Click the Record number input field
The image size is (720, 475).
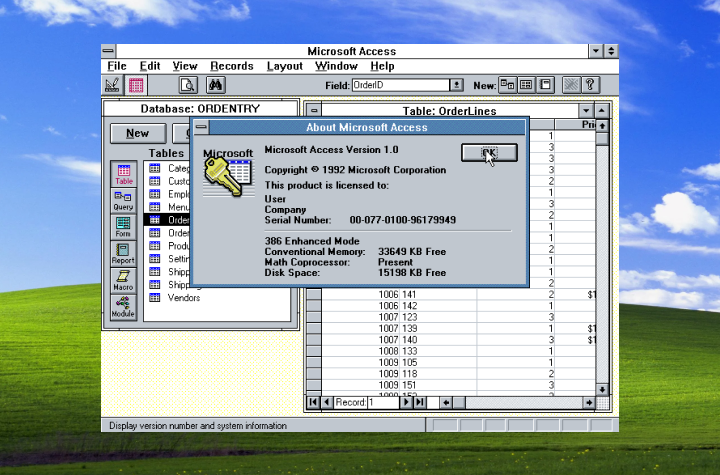click(x=383, y=402)
